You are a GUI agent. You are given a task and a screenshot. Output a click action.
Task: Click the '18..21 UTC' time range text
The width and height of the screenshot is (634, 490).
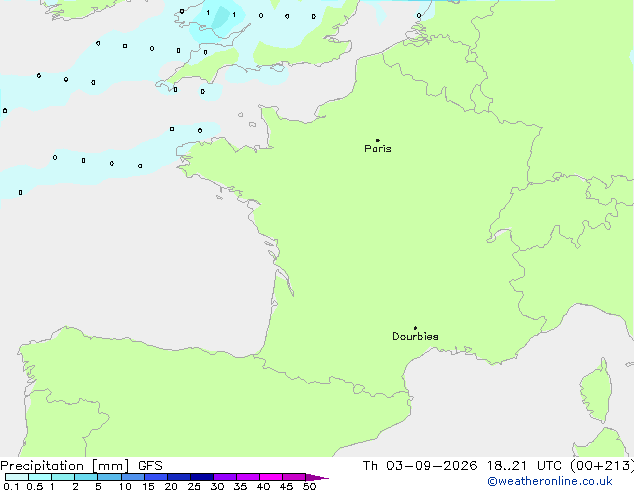(x=524, y=466)
